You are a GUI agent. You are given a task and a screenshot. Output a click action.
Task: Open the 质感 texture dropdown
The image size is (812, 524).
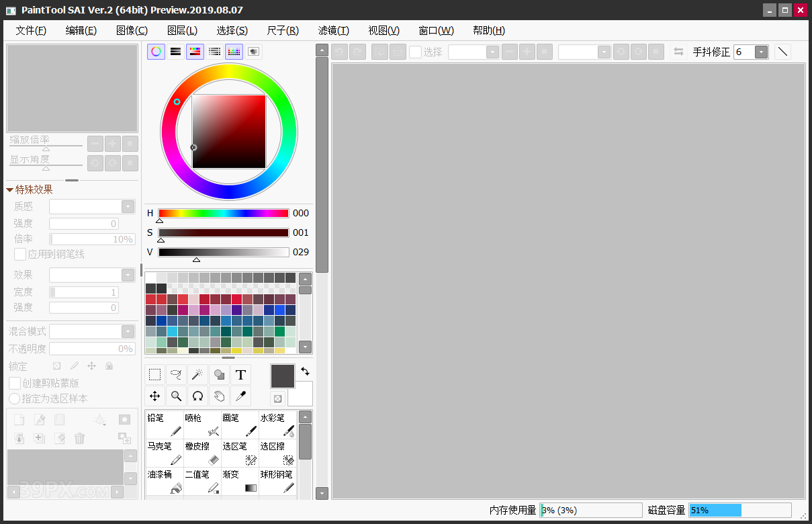point(128,207)
